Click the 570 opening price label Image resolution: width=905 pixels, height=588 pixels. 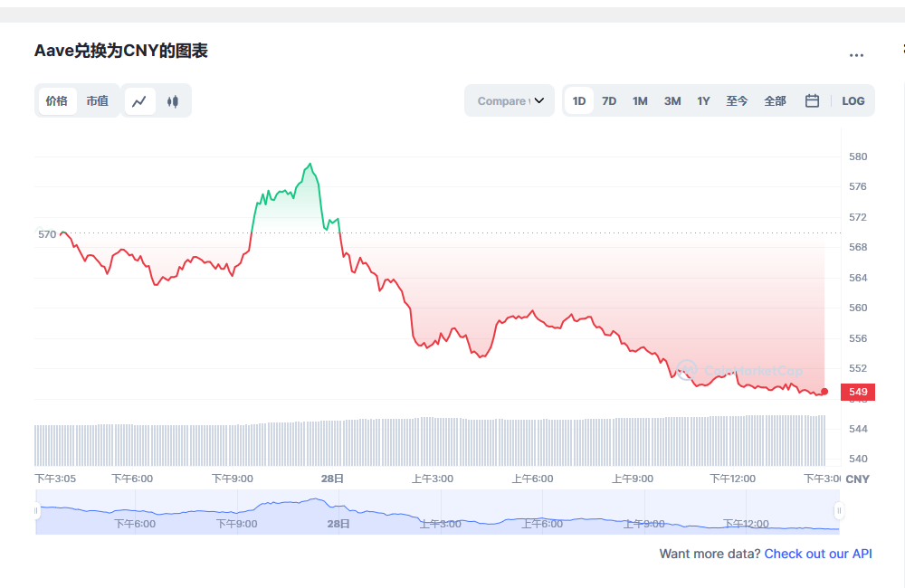point(47,234)
